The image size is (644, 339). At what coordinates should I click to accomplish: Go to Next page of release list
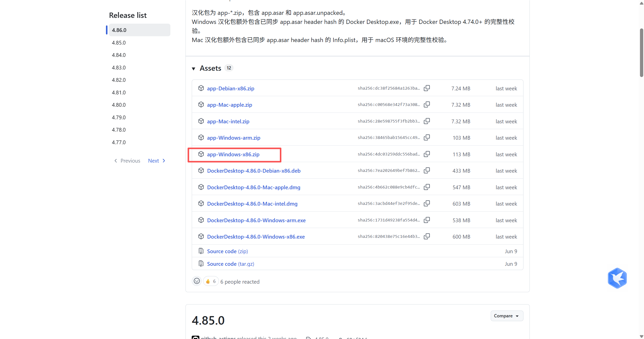coord(157,161)
